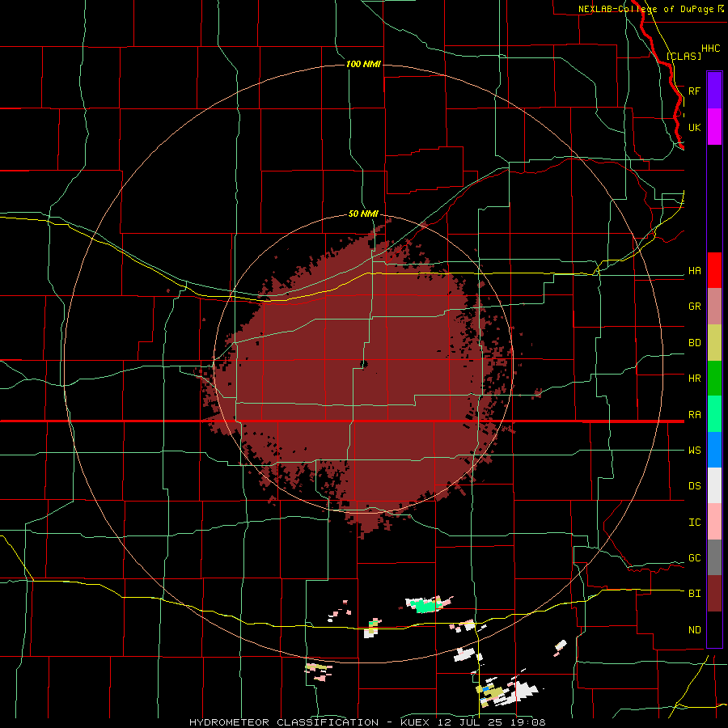This screenshot has width=728, height=728.
Task: Click the ND legend label
Action: (x=694, y=630)
